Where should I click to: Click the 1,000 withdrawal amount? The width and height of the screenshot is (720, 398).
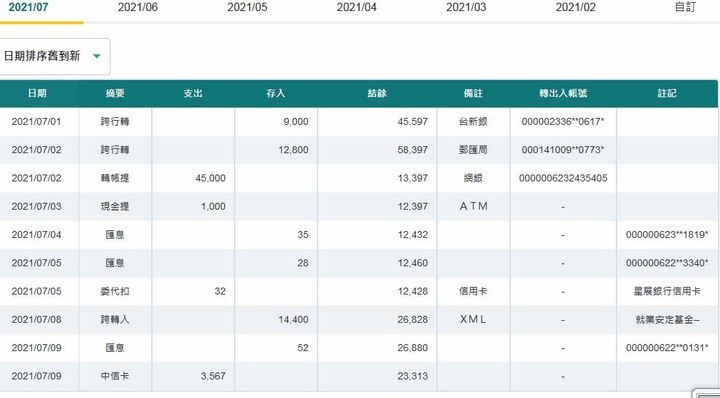point(213,207)
